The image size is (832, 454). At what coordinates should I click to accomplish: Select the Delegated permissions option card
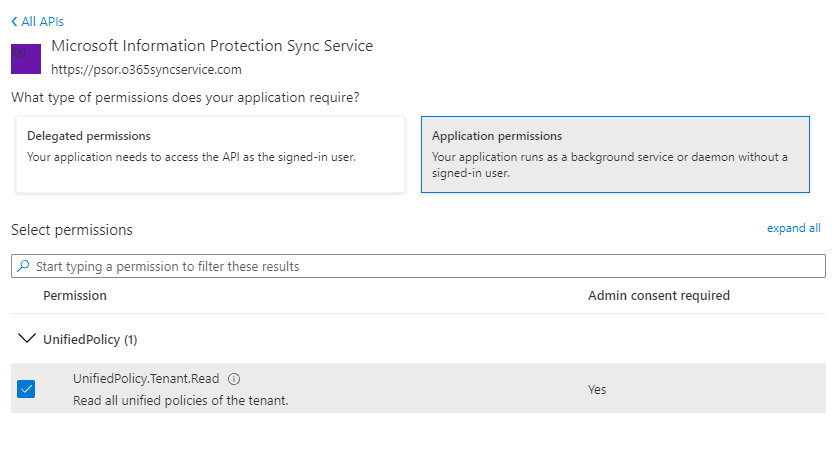pyautogui.click(x=210, y=154)
